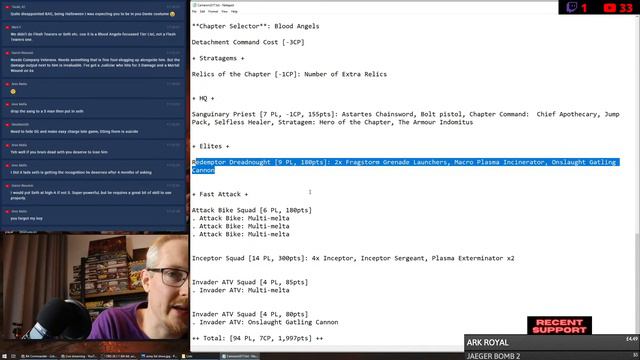Click the 'Invader ATV Squad [4 PL, 80pts]' line
The width and height of the screenshot is (640, 360).
pos(250,314)
